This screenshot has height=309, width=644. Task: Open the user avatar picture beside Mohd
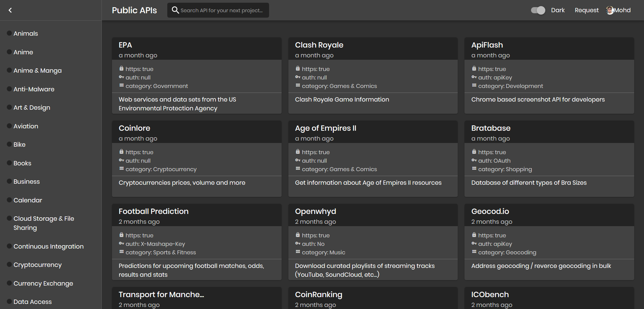[x=610, y=10]
